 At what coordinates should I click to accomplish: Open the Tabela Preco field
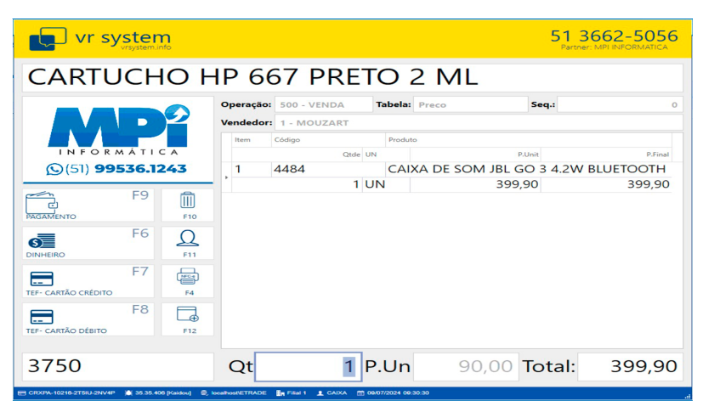[468, 105]
